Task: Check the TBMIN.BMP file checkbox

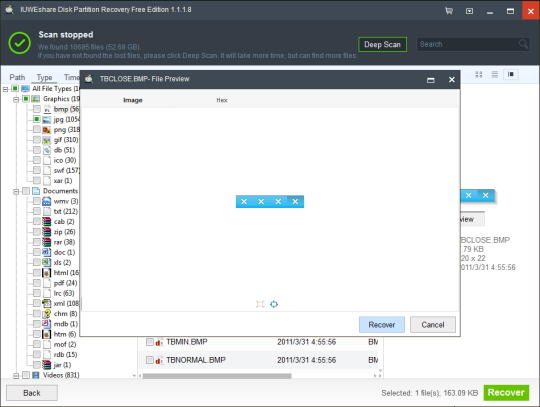Action: [149, 342]
